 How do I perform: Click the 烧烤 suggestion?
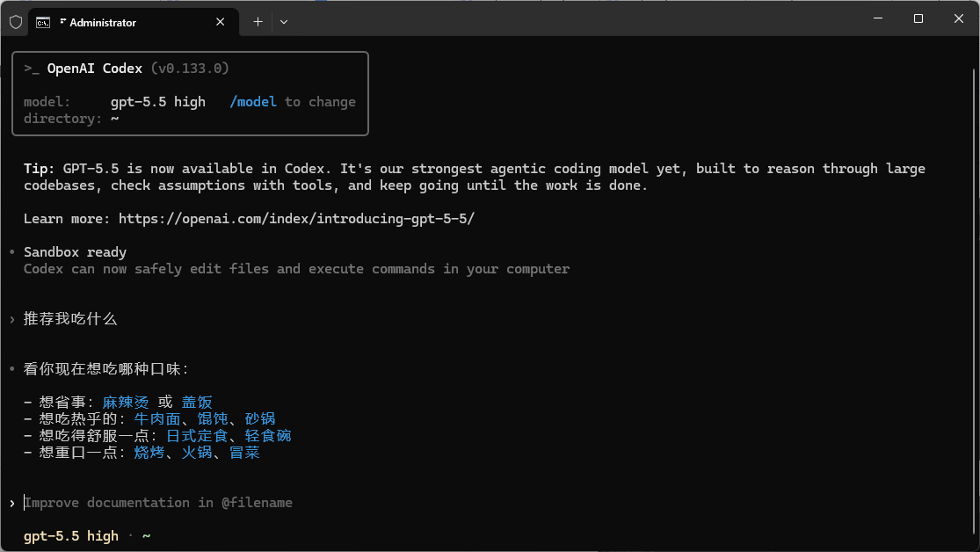[149, 453]
